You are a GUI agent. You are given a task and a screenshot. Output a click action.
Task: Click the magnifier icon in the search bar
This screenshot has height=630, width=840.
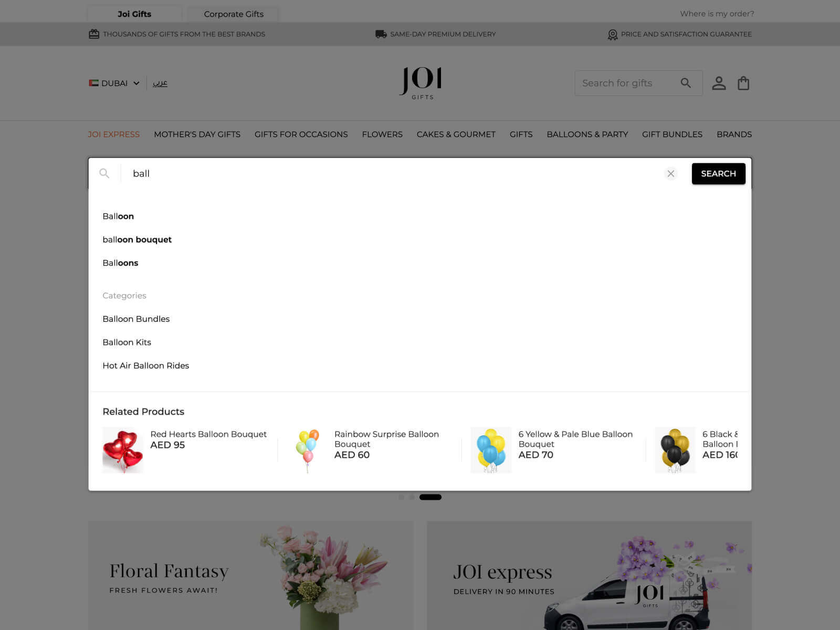pos(686,82)
